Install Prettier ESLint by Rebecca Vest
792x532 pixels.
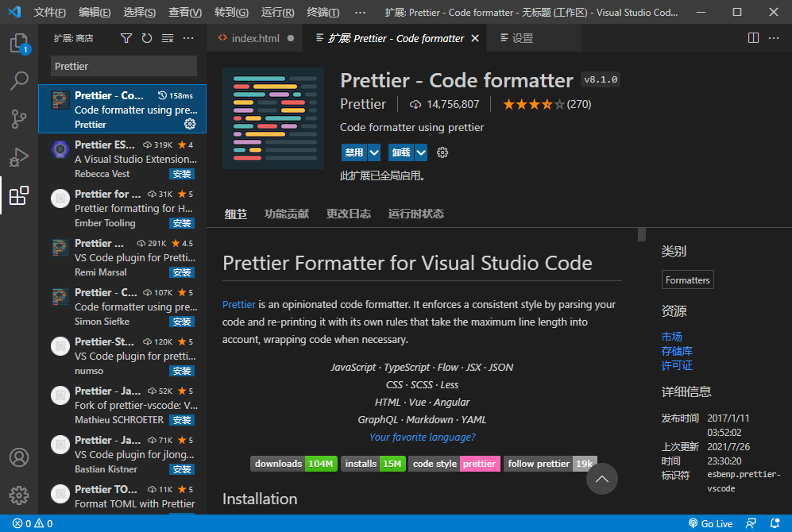click(182, 174)
